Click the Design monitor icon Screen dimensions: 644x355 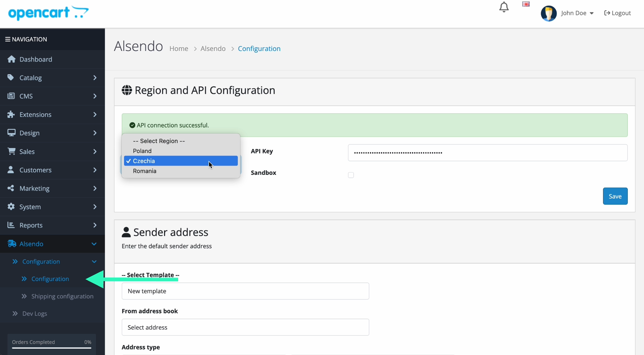point(12,133)
